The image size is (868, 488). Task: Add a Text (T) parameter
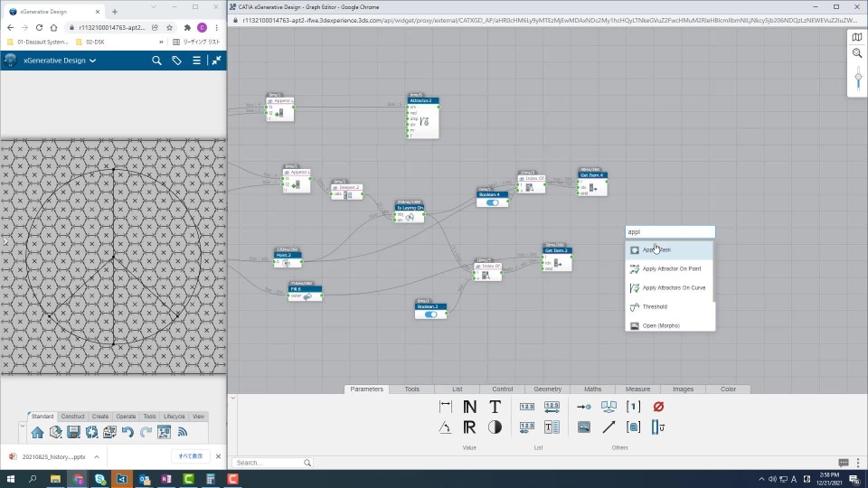click(495, 407)
